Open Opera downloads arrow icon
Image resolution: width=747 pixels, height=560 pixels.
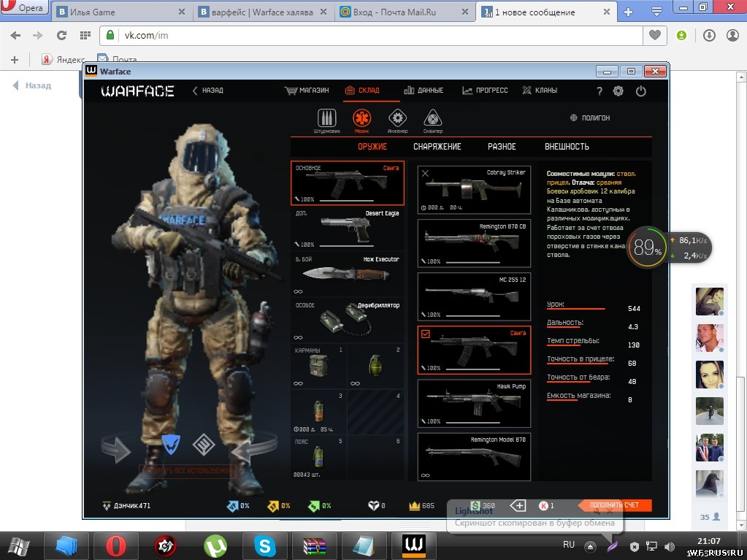pyautogui.click(x=709, y=35)
